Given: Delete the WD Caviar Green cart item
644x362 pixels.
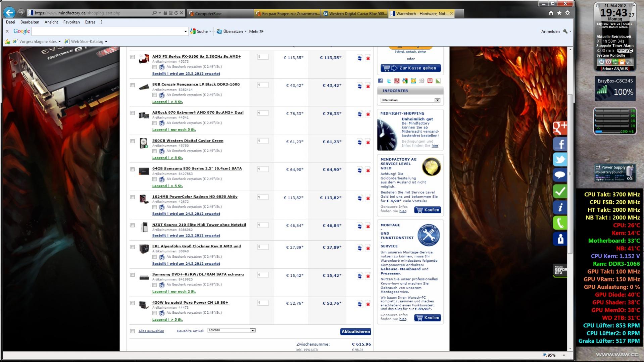Looking at the screenshot, I should point(368,142).
